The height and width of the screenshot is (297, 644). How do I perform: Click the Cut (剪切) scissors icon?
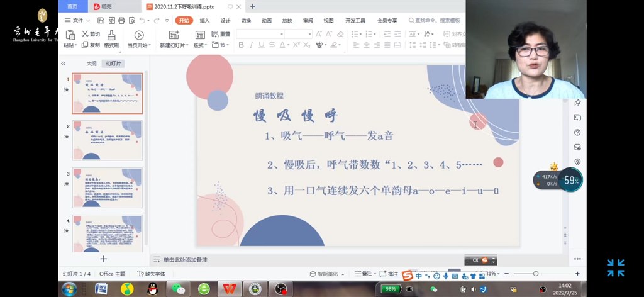tap(85, 34)
